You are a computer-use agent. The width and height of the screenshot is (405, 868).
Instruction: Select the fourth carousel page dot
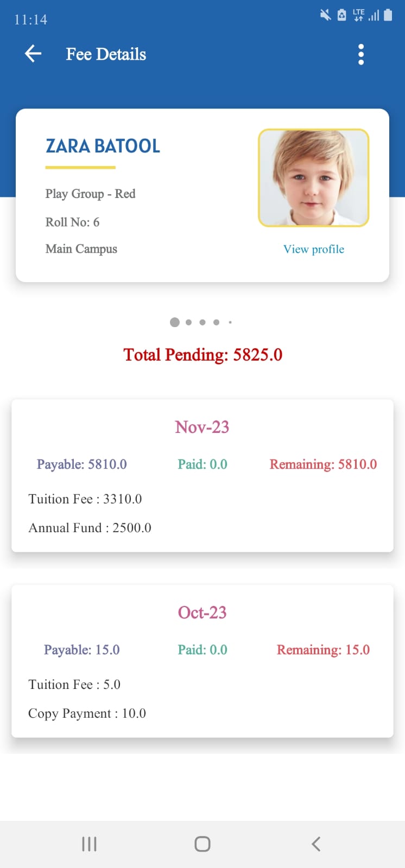tap(216, 322)
